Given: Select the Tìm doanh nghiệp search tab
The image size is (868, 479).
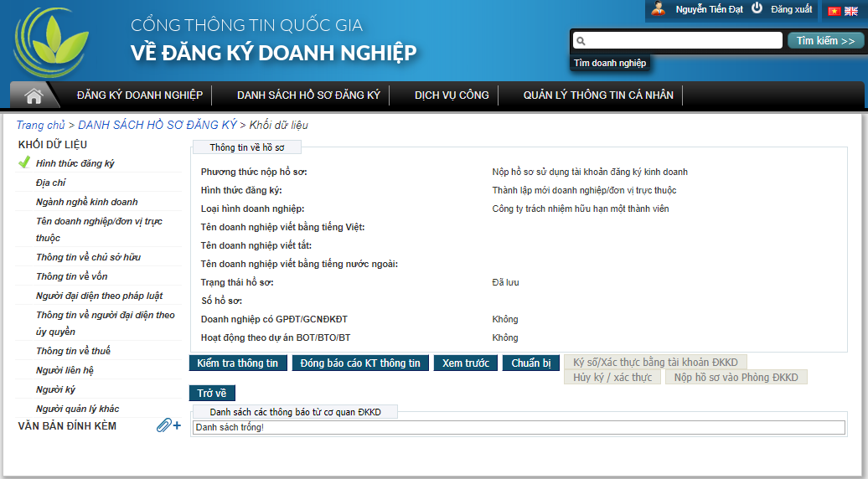Looking at the screenshot, I should click(609, 63).
